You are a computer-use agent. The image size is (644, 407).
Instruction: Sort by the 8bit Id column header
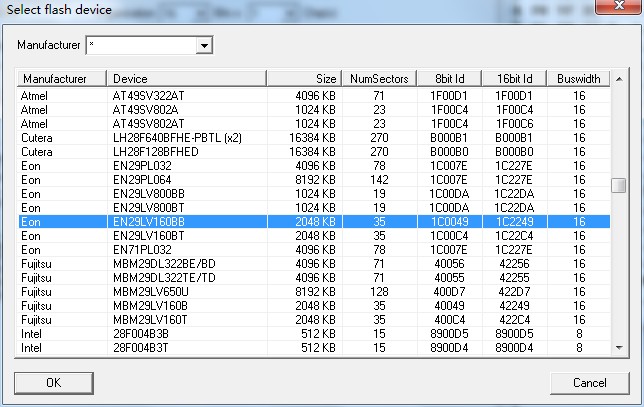449,78
